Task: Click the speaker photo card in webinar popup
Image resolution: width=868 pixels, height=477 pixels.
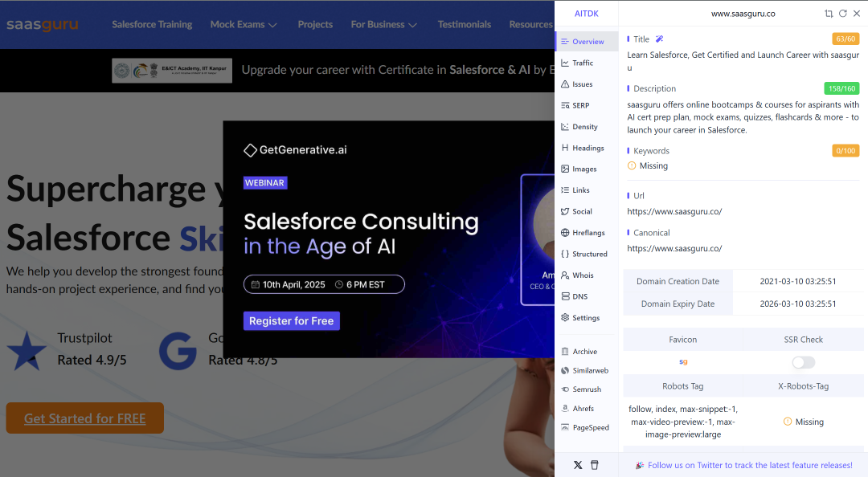Action: pyautogui.click(x=538, y=239)
